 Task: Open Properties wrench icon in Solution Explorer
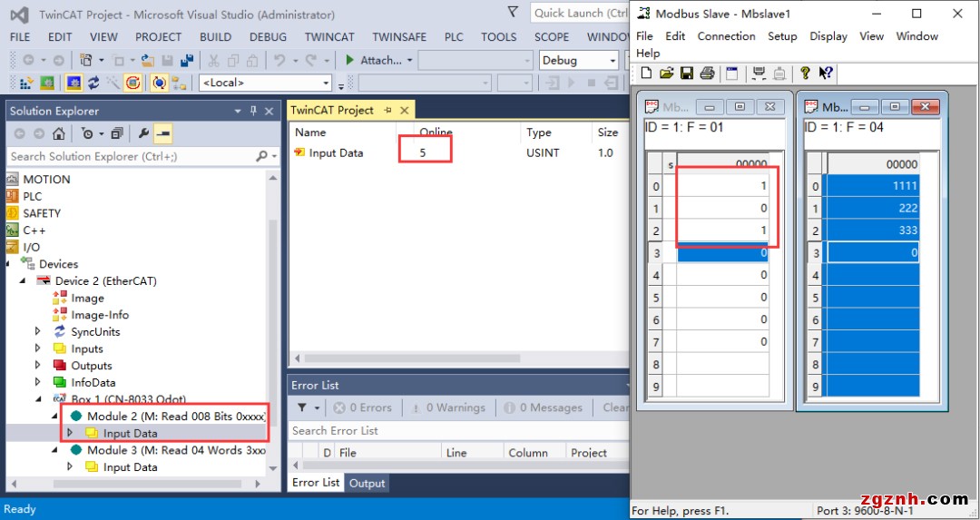pos(143,133)
